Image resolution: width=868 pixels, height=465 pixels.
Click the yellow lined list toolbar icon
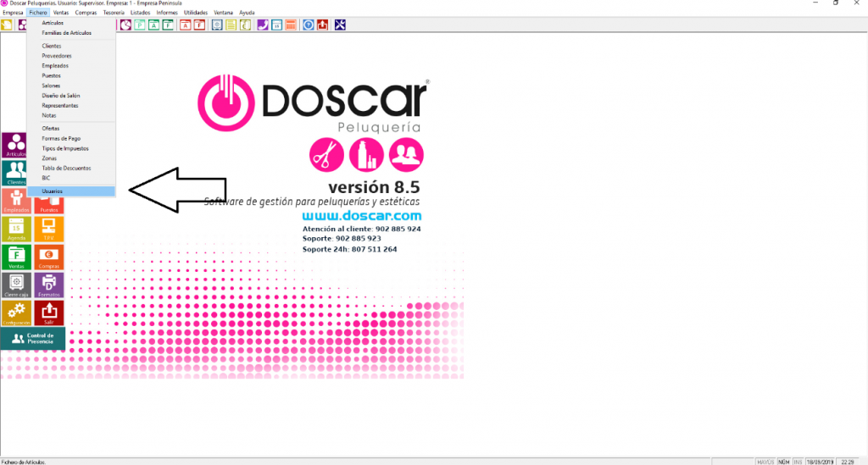coord(231,25)
